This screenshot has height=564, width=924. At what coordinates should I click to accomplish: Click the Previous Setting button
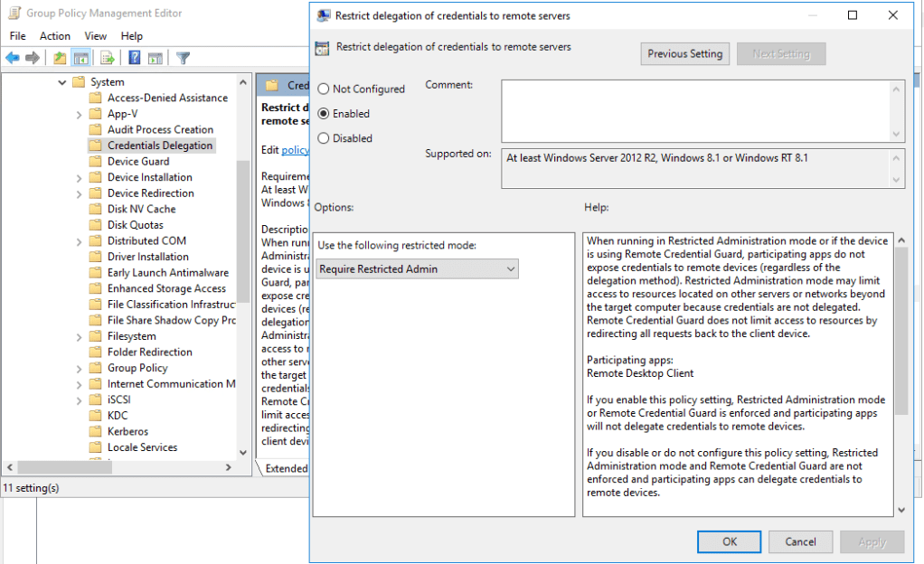coord(684,53)
